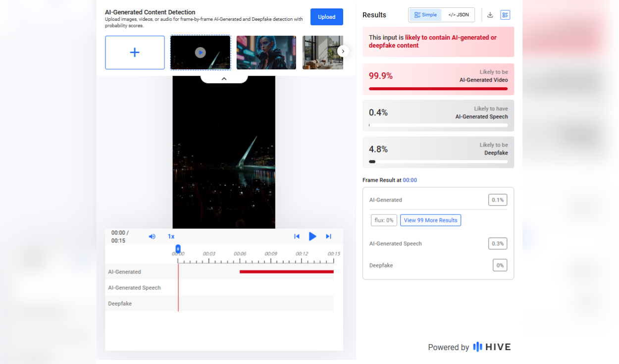Viewport: 619px width, 364px height.
Task: Show next thumbnails with right arrow
Action: click(x=343, y=51)
